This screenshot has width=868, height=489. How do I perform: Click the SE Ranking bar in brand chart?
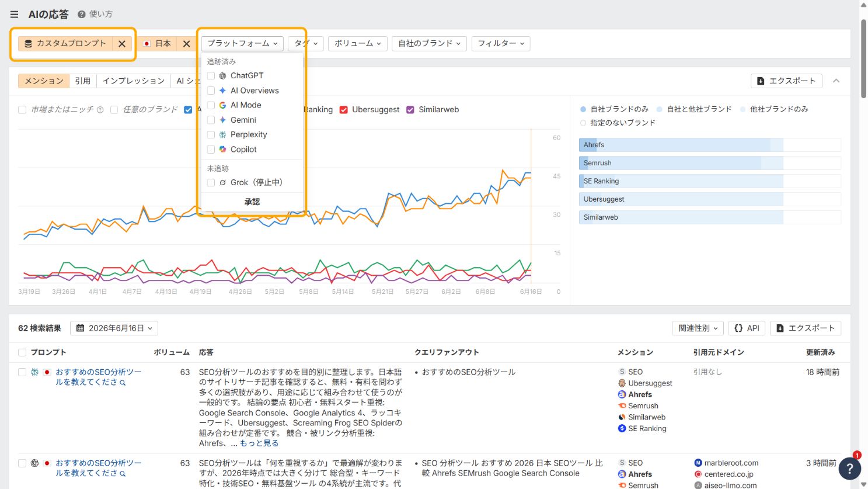(x=710, y=181)
